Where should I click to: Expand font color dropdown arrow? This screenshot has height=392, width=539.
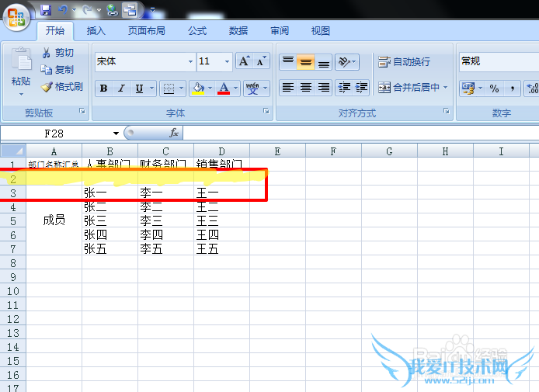click(x=235, y=88)
